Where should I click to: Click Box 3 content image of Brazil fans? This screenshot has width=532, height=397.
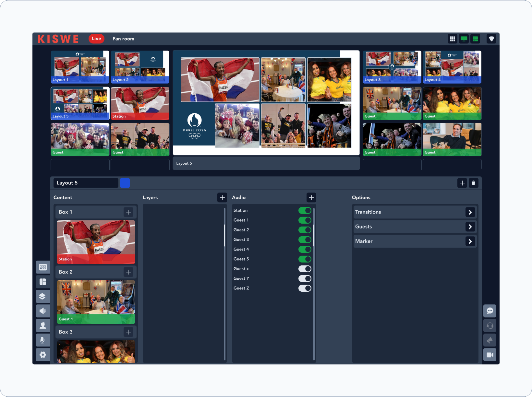tap(96, 351)
